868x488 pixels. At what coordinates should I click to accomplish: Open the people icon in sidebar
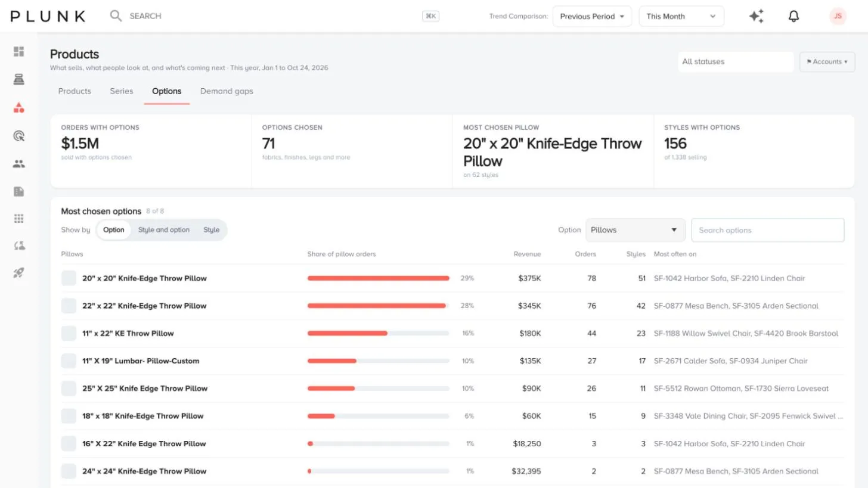(19, 164)
